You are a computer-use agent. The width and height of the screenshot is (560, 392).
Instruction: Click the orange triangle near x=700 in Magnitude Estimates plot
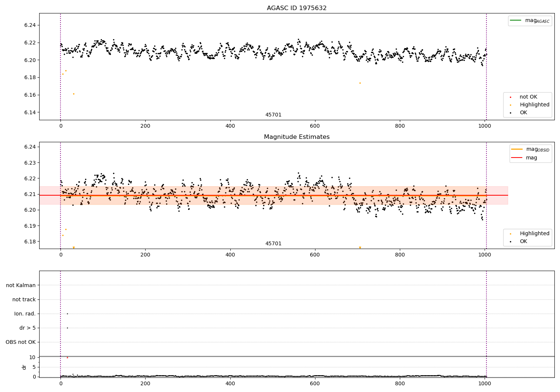(360, 248)
